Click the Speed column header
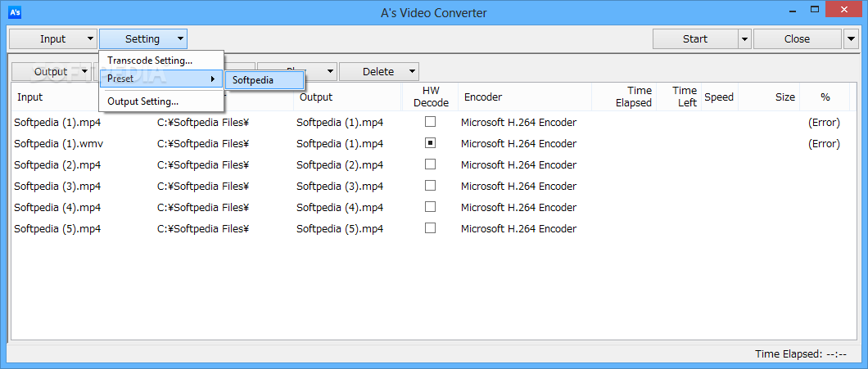The image size is (868, 369). pos(719,97)
